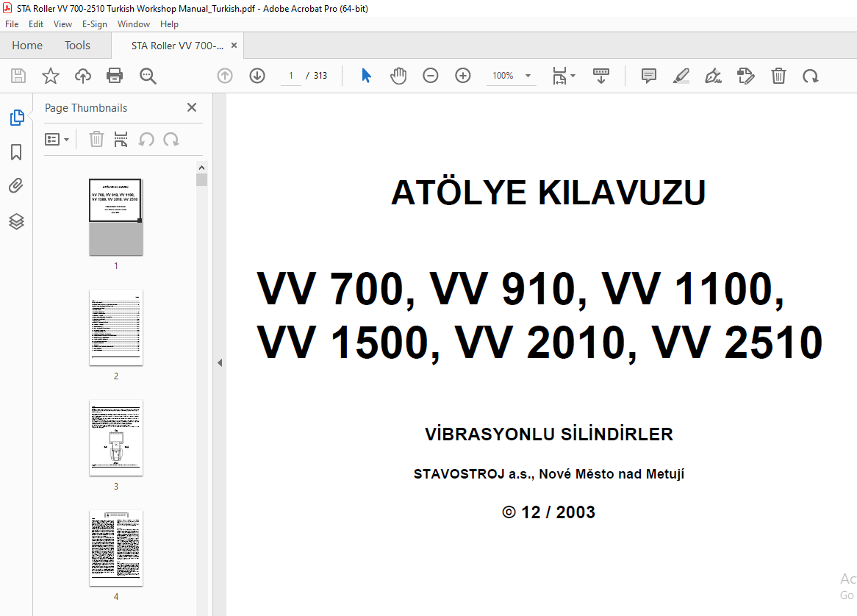
Task: Open the find text magnifier tool
Action: click(148, 76)
